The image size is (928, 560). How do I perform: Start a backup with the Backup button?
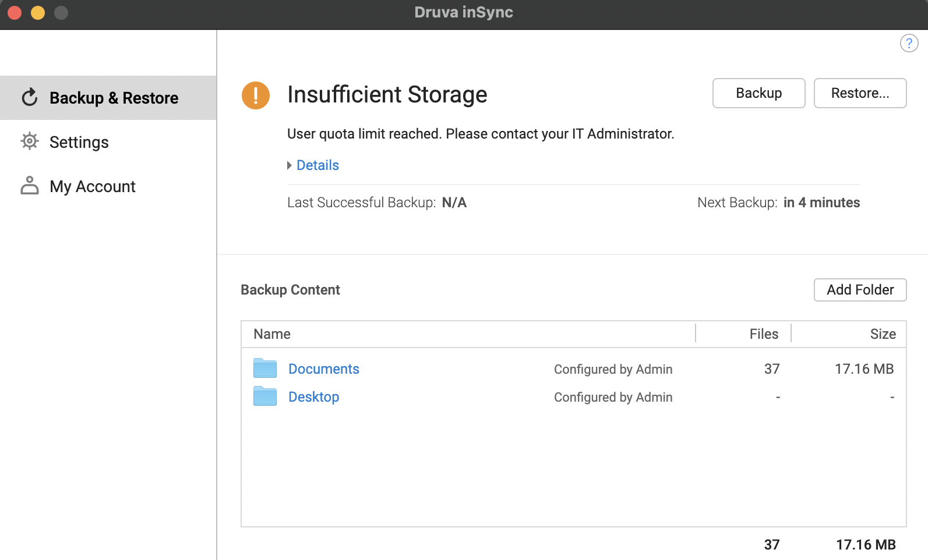[758, 93]
